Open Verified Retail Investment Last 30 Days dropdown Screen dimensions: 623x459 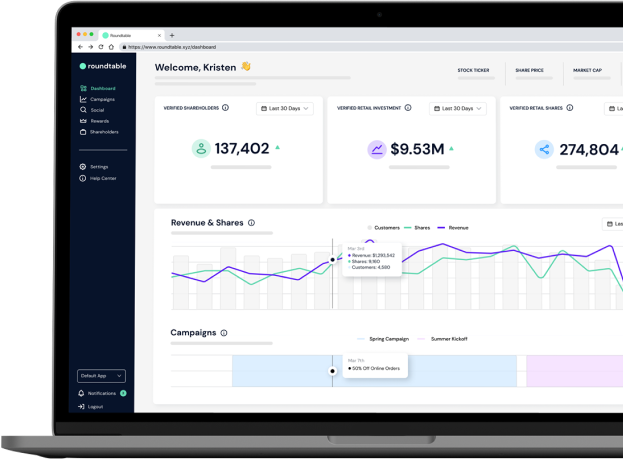coord(457,108)
